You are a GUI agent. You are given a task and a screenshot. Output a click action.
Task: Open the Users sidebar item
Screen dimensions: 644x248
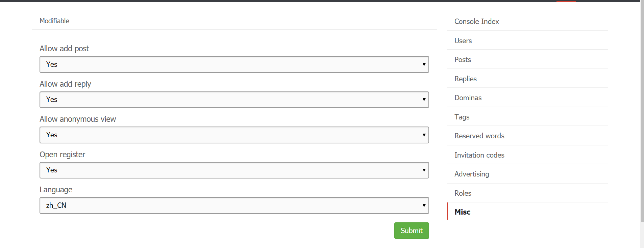[x=463, y=41]
